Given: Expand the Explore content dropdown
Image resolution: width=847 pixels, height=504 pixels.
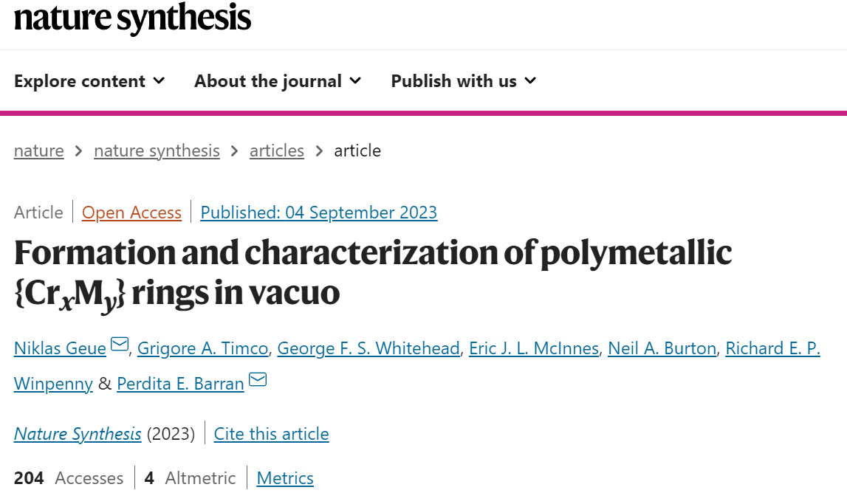Looking at the screenshot, I should pyautogui.click(x=89, y=81).
